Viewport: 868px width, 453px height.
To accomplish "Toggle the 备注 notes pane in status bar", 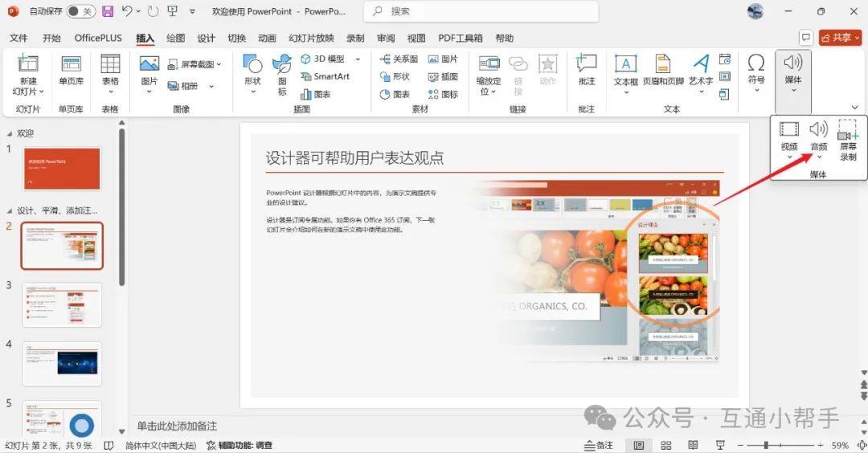I will 599,445.
